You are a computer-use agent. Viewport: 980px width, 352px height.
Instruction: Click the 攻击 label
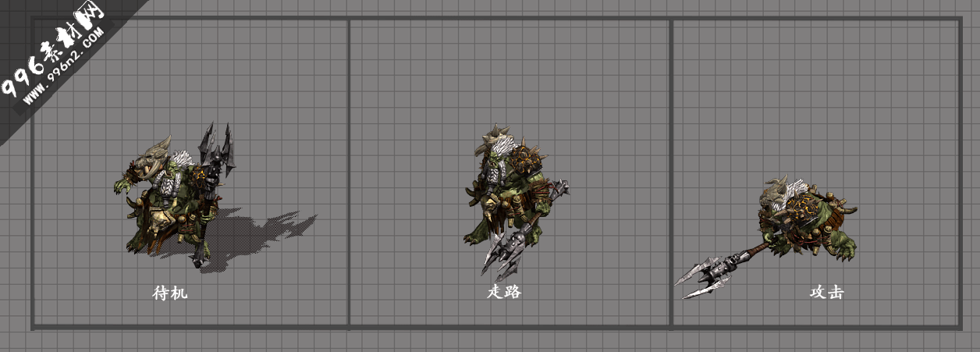pyautogui.click(x=826, y=293)
